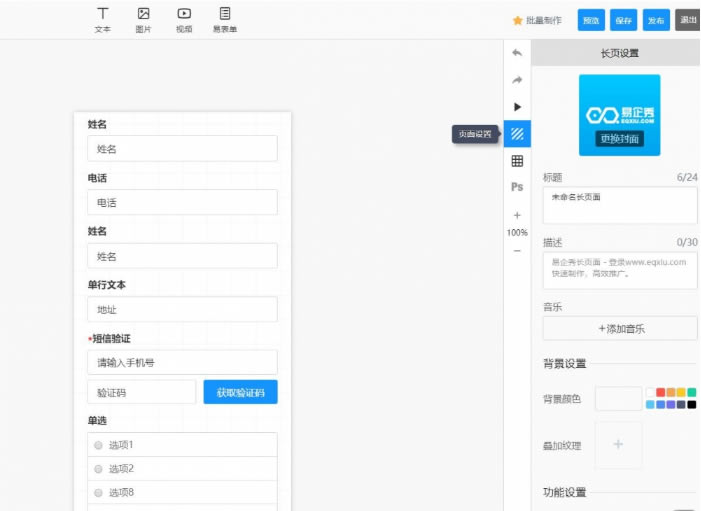This screenshot has height=511, width=701.
Task: Click 更换封面 on the cover thumbnail
Action: pyautogui.click(x=620, y=139)
